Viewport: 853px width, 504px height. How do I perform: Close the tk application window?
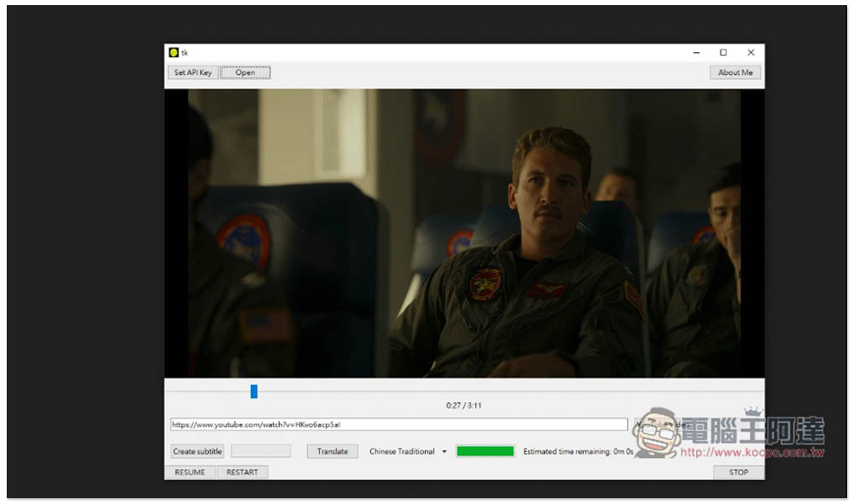click(x=751, y=53)
